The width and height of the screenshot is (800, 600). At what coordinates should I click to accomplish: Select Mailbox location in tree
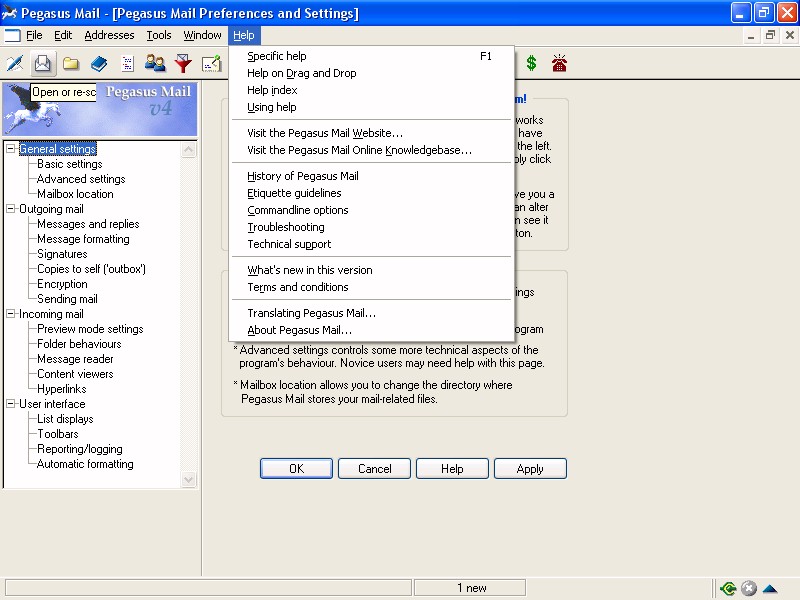76,194
